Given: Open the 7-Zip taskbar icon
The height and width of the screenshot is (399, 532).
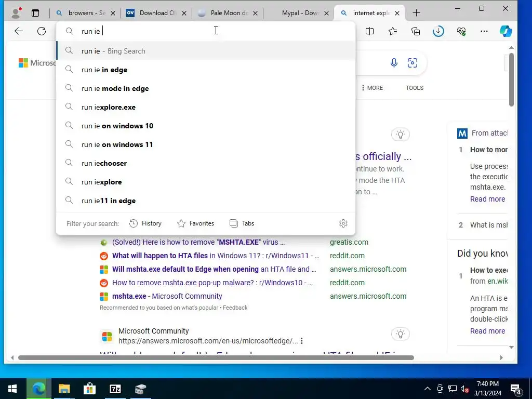Looking at the screenshot, I should click(x=115, y=389).
